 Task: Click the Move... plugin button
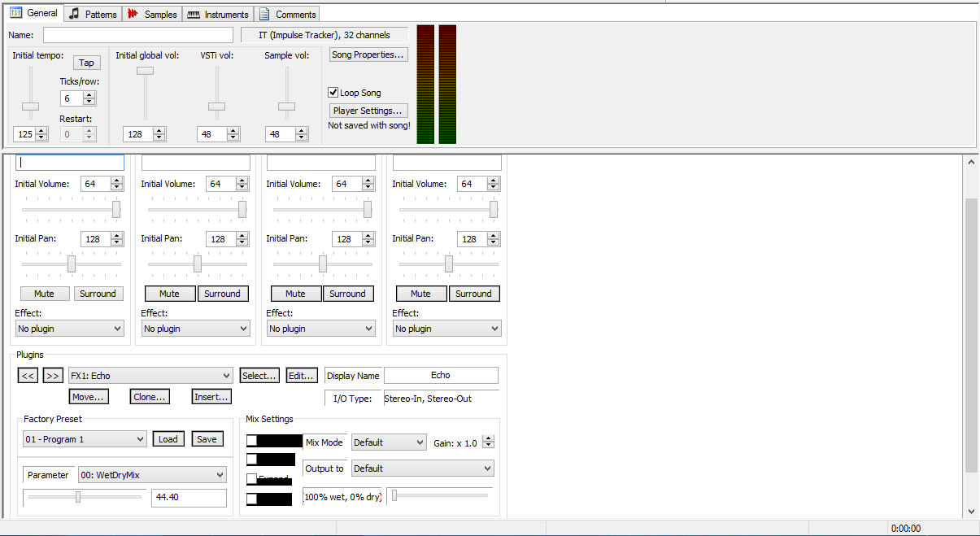click(89, 396)
